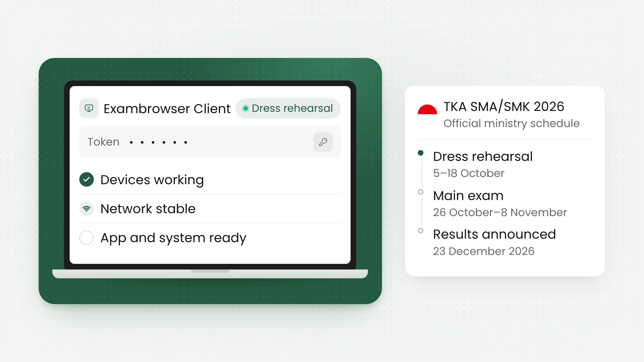The width and height of the screenshot is (644, 362).
Task: Click the Network stable list item
Action: 210,209
